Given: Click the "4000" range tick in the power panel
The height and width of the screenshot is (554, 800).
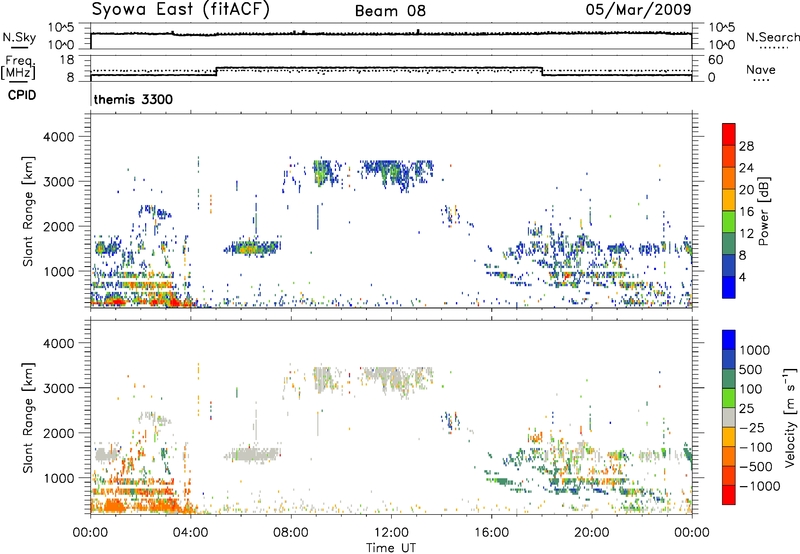Looking at the screenshot, I should [58, 137].
